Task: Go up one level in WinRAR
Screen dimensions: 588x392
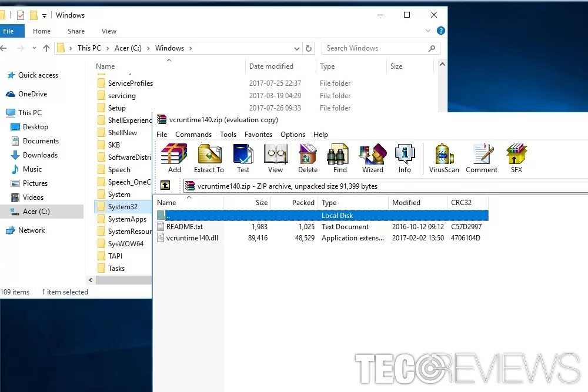Action: (165, 185)
